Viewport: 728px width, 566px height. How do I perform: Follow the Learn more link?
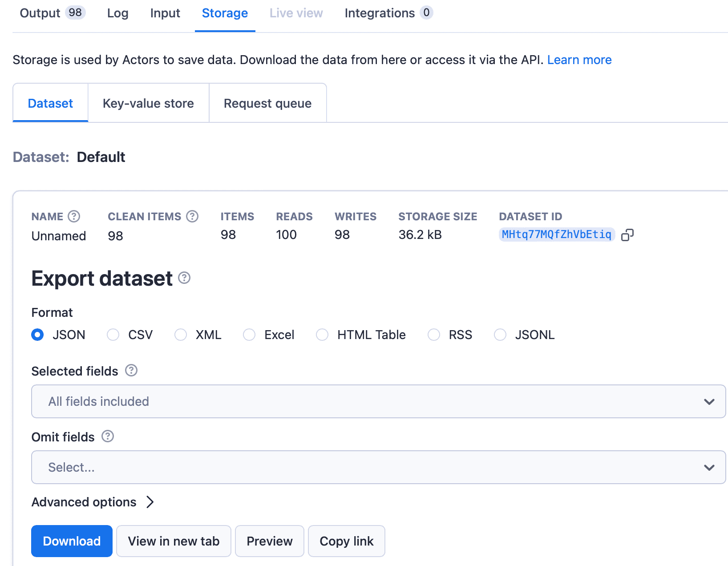pyautogui.click(x=579, y=60)
